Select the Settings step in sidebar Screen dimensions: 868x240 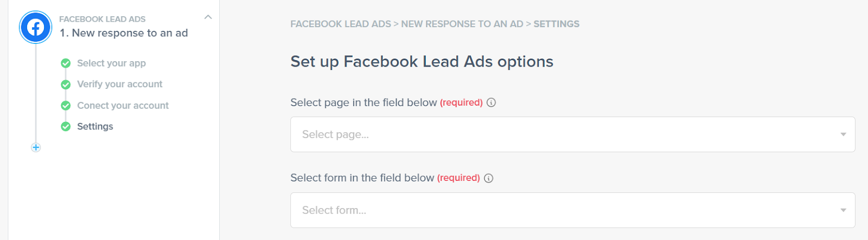click(95, 127)
